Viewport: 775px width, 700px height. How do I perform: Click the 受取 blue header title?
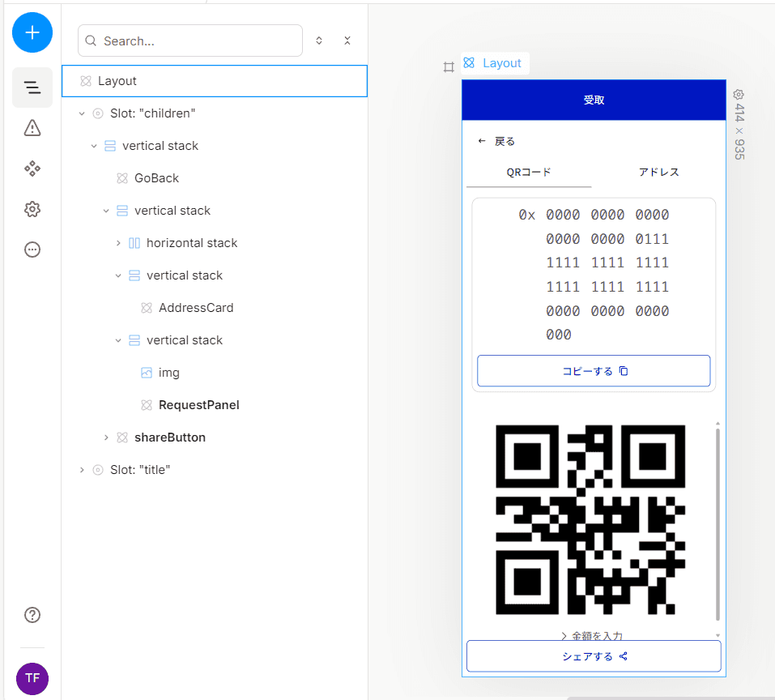click(594, 100)
